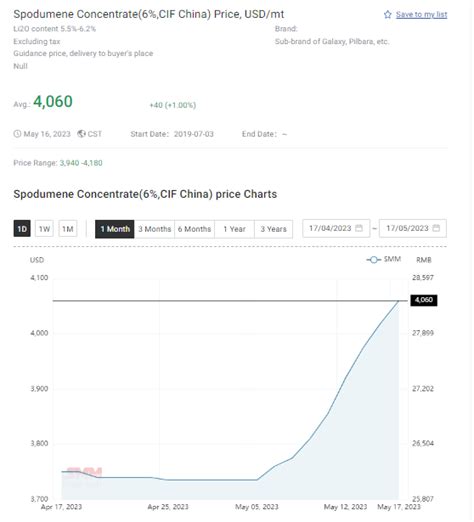Click the globe icon next to CST
This screenshot has width=474, height=522.
tap(82, 134)
